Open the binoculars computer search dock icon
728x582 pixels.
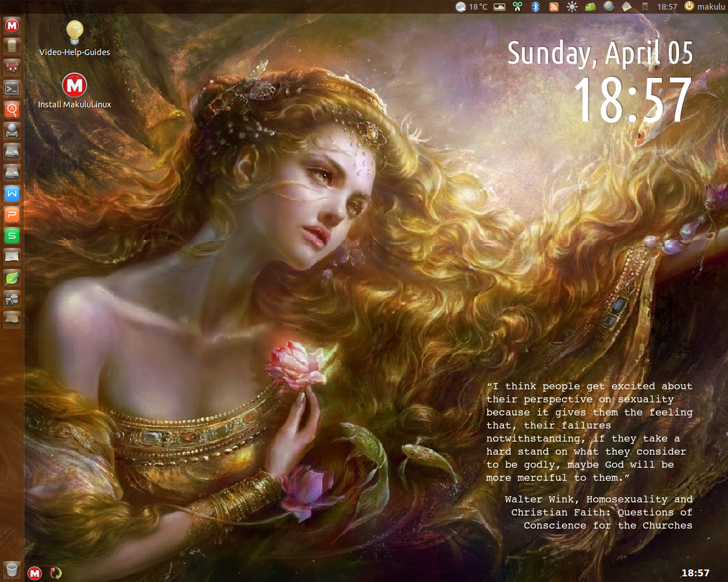point(12,299)
